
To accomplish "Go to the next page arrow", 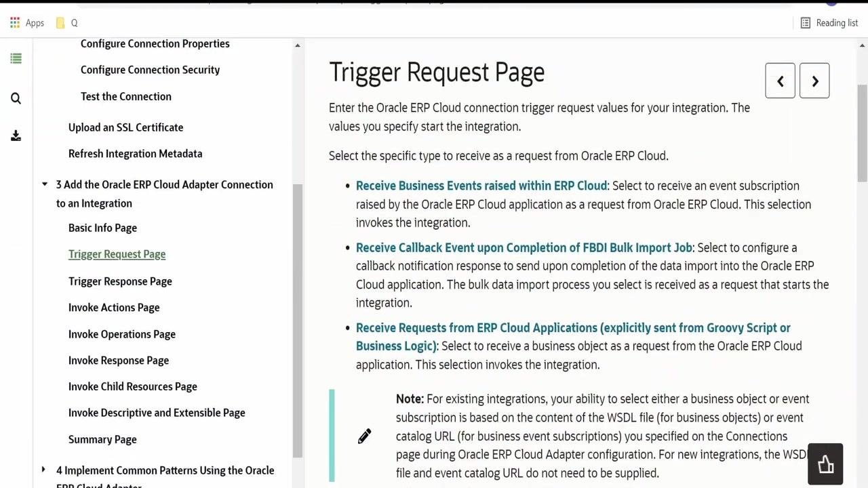I will [814, 81].
